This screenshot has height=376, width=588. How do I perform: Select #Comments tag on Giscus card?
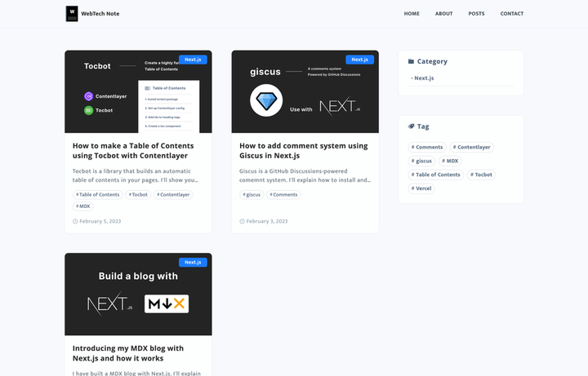(x=283, y=195)
